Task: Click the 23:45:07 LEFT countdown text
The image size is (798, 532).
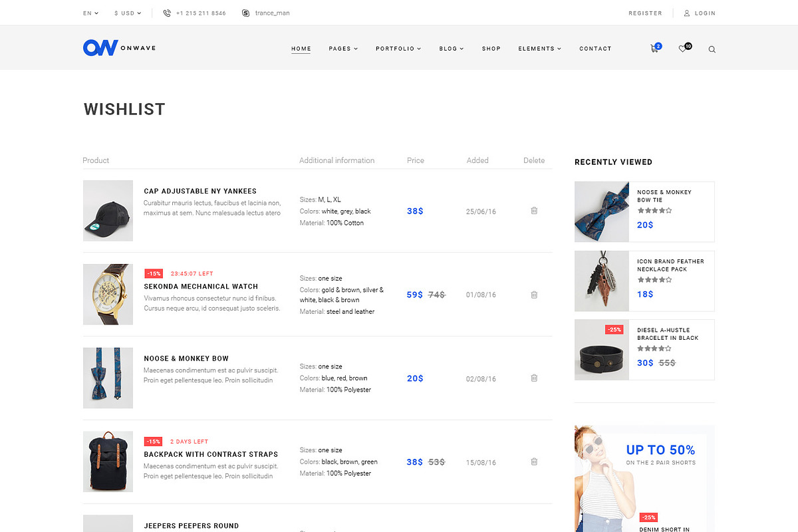Action: (192, 273)
